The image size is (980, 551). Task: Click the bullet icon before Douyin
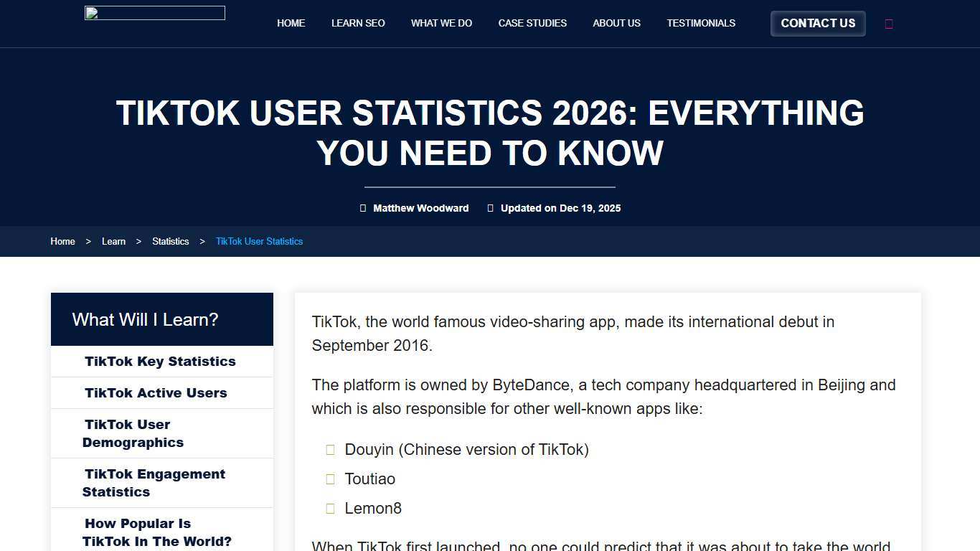point(330,449)
